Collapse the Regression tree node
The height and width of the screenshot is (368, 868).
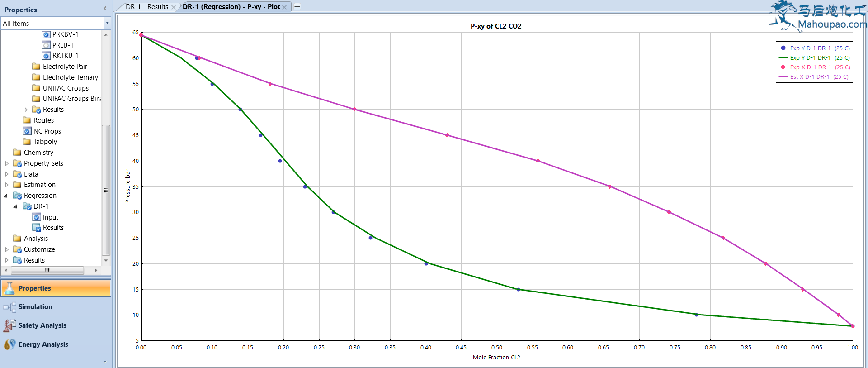coord(6,196)
